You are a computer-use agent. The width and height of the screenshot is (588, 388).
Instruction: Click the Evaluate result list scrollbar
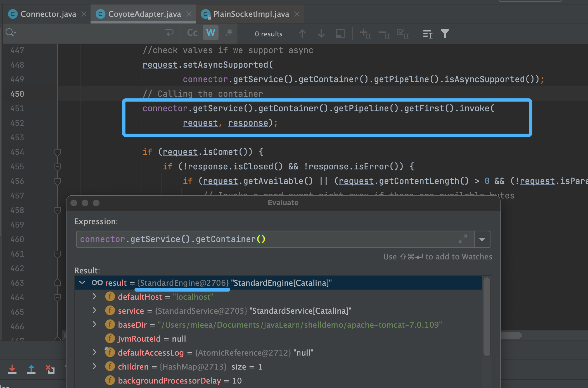click(487, 317)
